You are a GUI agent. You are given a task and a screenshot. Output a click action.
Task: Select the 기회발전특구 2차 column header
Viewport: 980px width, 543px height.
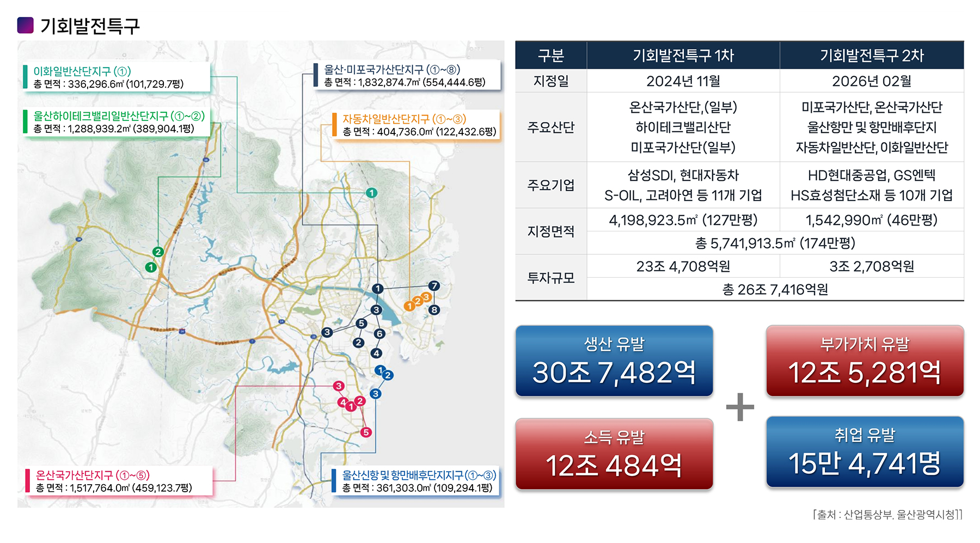pos(872,55)
